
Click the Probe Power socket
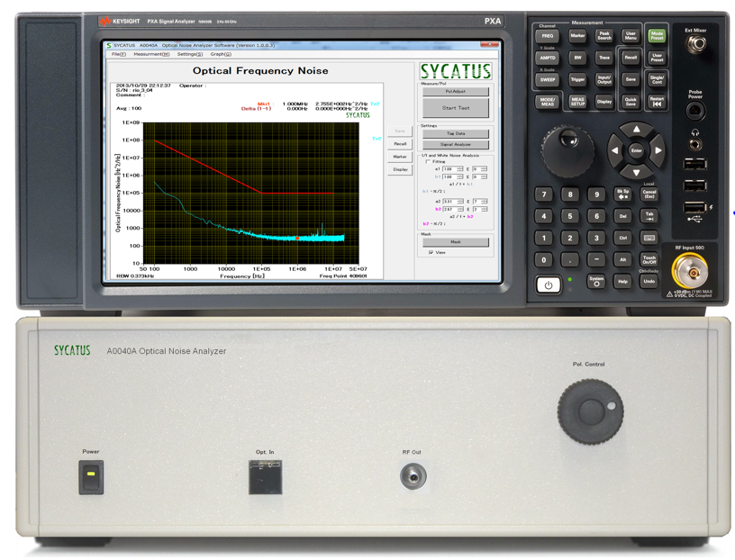point(695,112)
